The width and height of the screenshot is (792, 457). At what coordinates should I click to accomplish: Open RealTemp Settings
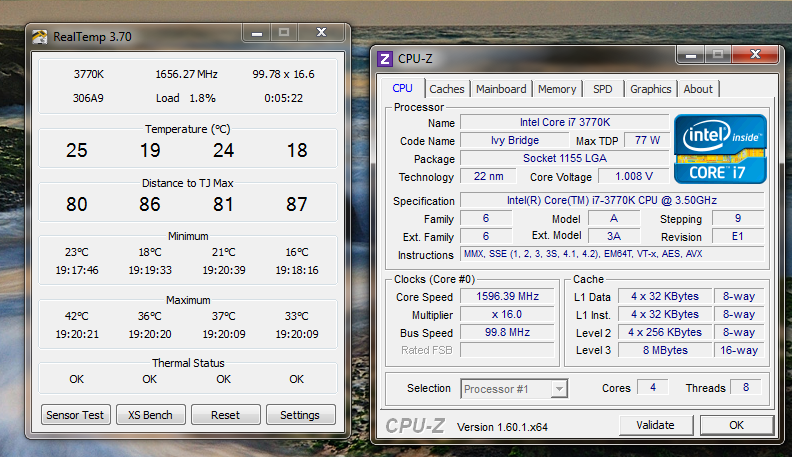click(300, 415)
